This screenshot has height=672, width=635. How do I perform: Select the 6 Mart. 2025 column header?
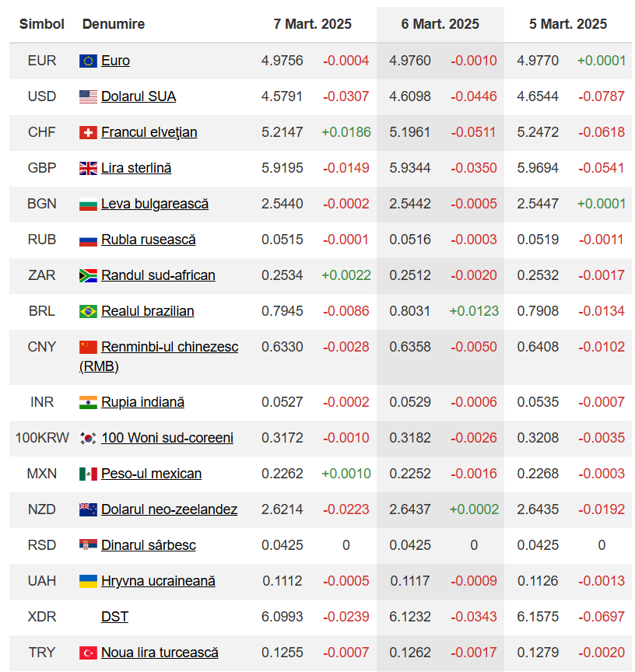440,24
